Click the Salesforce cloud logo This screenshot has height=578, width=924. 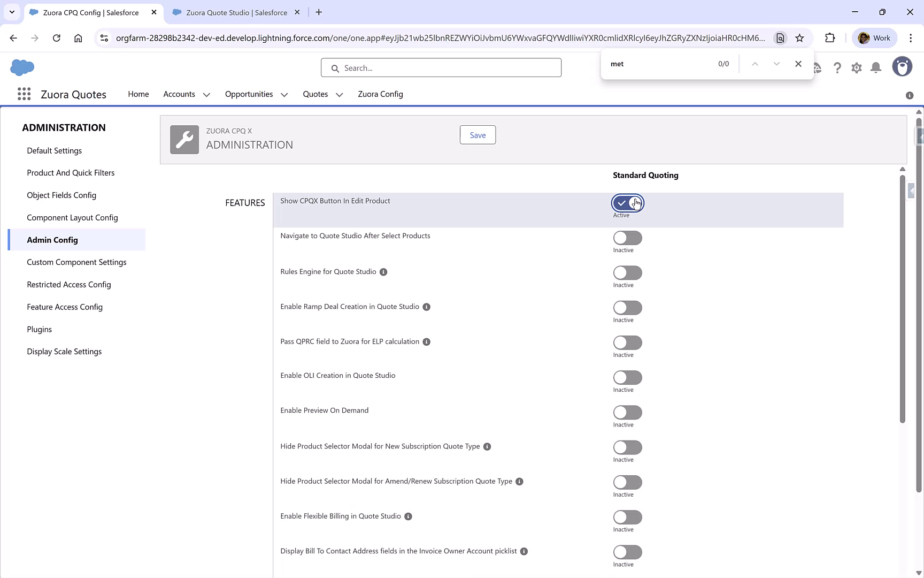[22, 67]
